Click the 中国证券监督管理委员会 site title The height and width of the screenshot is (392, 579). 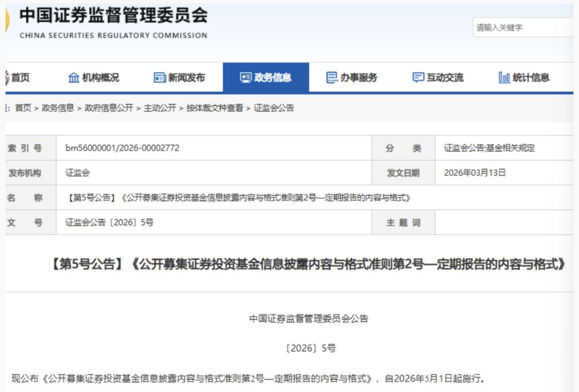(x=114, y=16)
